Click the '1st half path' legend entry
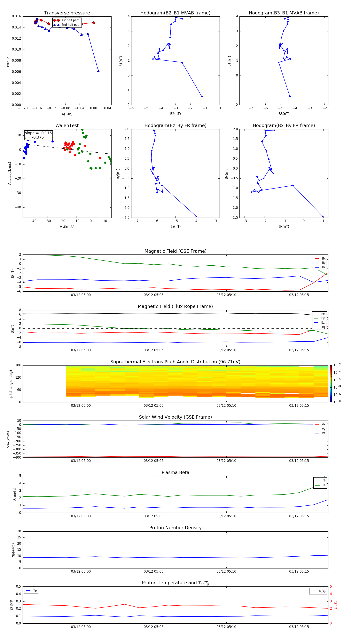Screen dimensions: 351x644 point(66,20)
